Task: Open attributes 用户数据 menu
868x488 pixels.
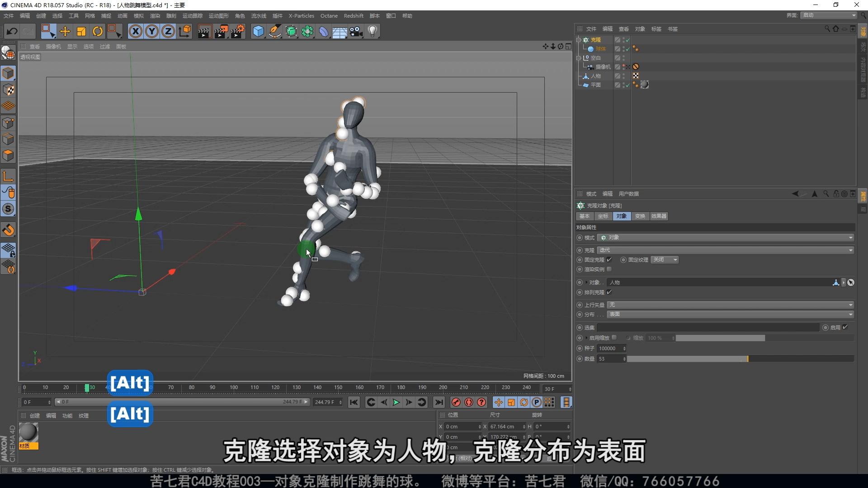Action: (x=629, y=194)
